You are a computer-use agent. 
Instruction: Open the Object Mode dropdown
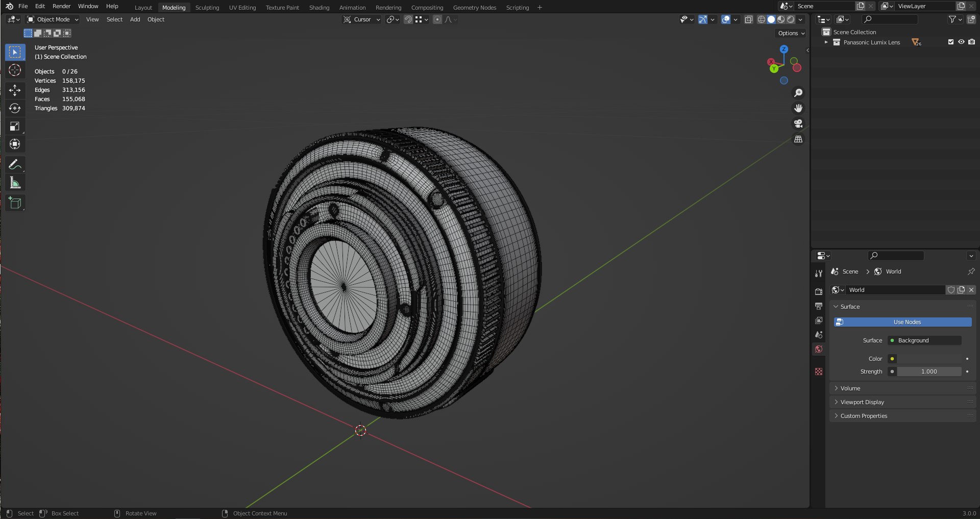[53, 19]
